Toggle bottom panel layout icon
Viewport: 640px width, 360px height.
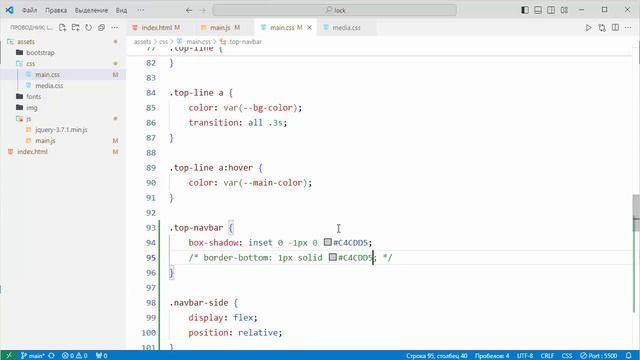click(538, 10)
